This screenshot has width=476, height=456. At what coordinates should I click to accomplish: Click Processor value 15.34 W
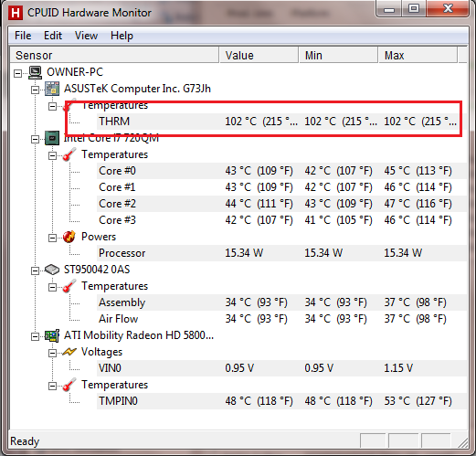coord(244,253)
